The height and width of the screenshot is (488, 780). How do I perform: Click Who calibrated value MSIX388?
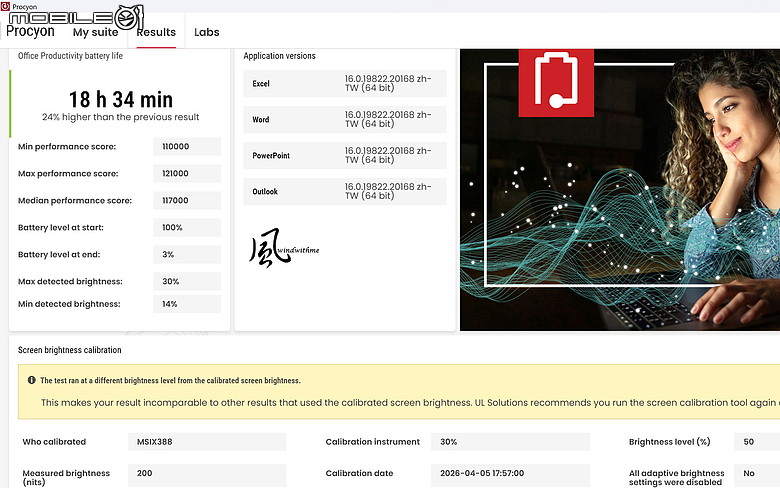coord(207,442)
